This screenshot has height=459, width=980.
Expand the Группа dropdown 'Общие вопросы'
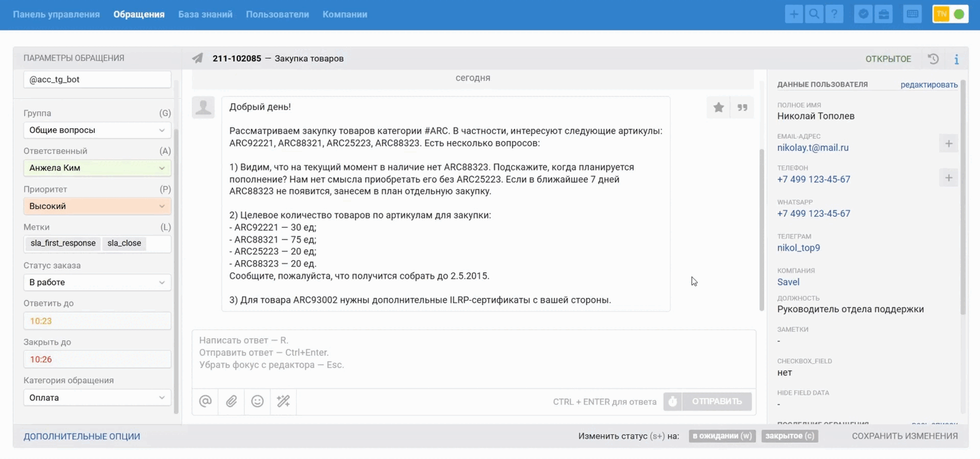[x=97, y=130]
